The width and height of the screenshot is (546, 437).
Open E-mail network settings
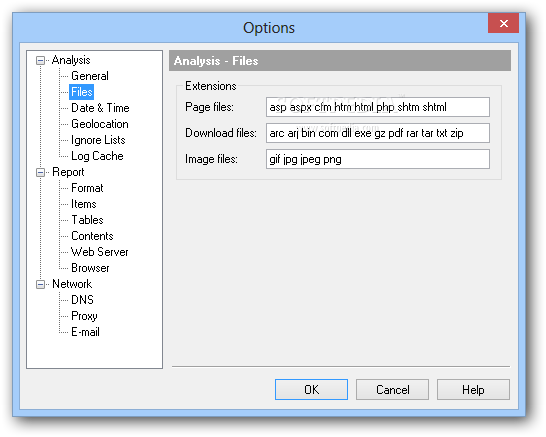click(85, 332)
